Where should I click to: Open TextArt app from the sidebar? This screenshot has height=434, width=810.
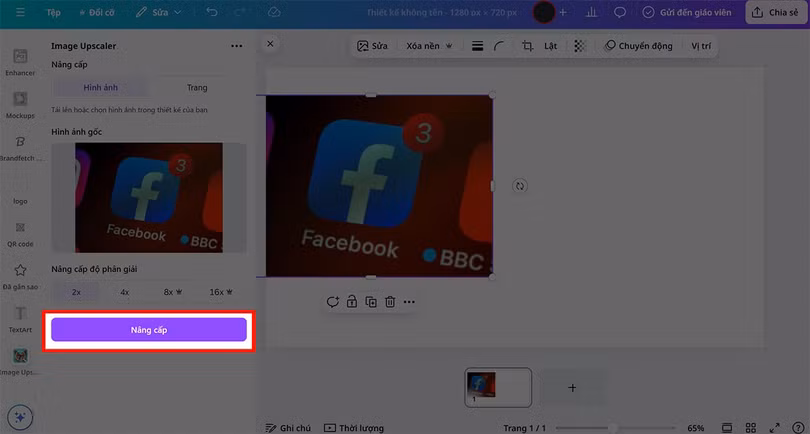point(20,319)
